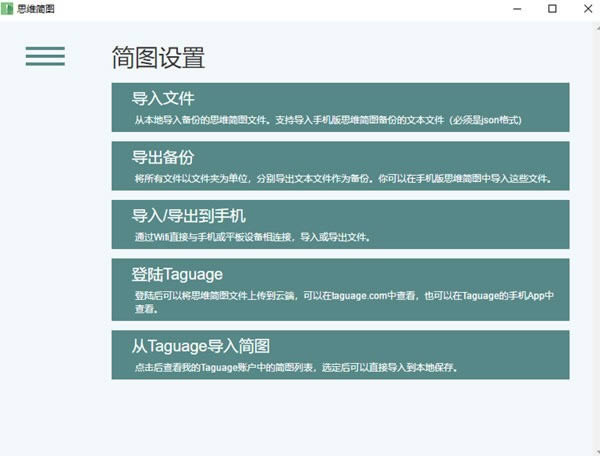Select the 导入文件 option title
This screenshot has height=456, width=600.
pos(163,99)
